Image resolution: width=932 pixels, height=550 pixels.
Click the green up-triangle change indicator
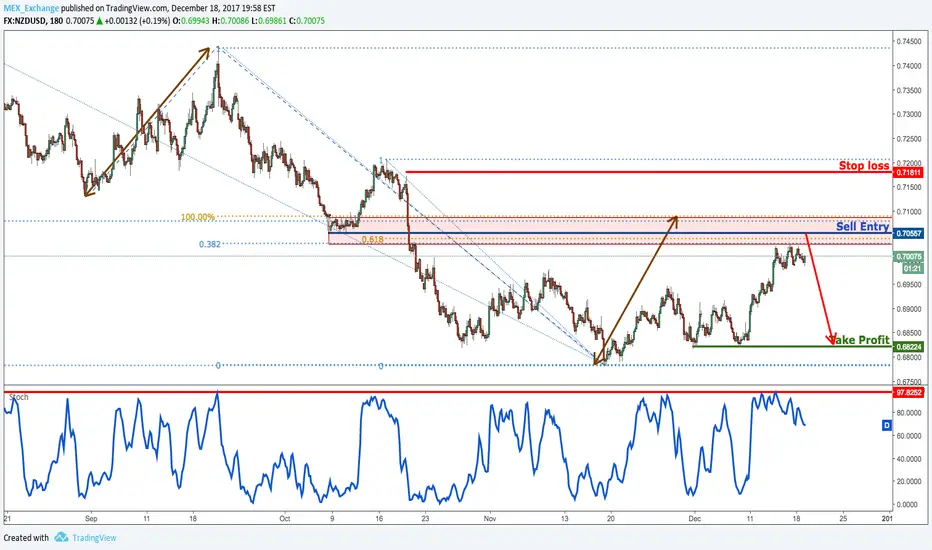(100, 21)
